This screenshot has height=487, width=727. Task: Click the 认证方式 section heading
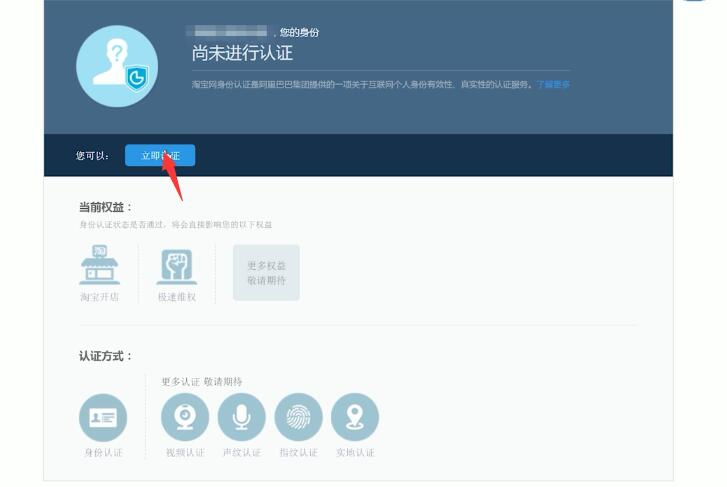point(105,356)
